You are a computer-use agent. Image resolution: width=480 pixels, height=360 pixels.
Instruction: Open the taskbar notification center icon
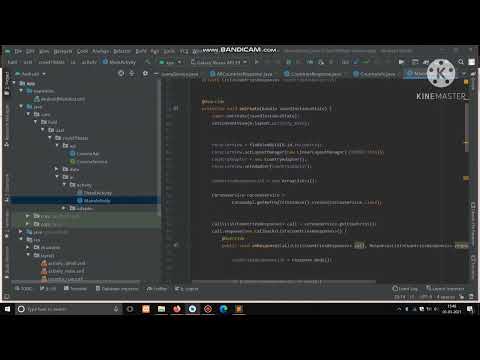[x=470, y=309]
